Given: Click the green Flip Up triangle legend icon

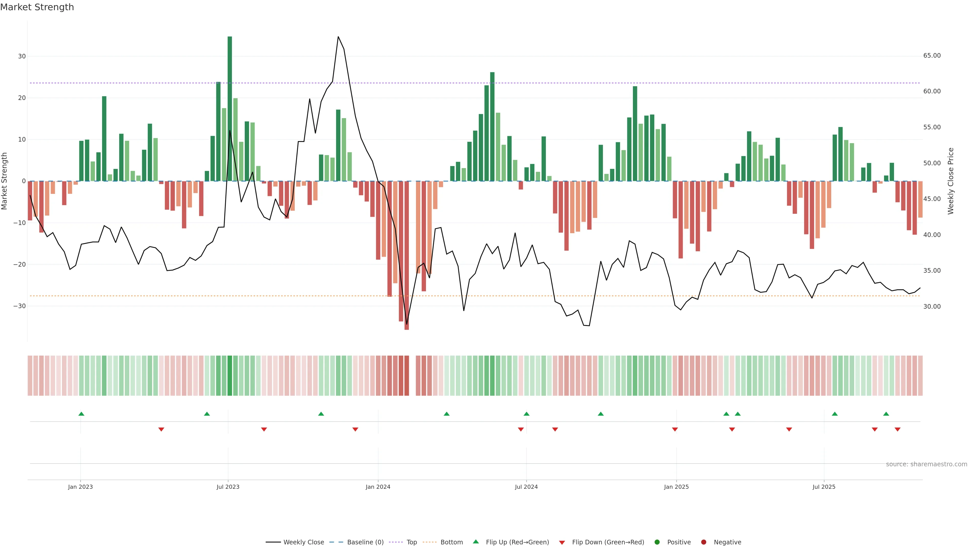Looking at the screenshot, I should (475, 542).
